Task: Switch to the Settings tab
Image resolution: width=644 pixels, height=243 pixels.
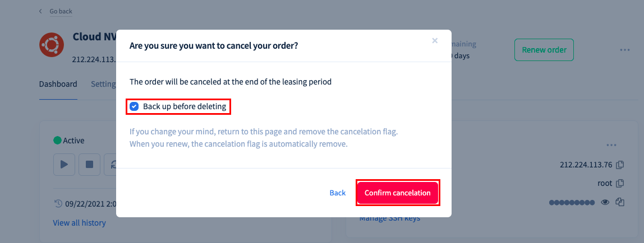Action: 103,84
